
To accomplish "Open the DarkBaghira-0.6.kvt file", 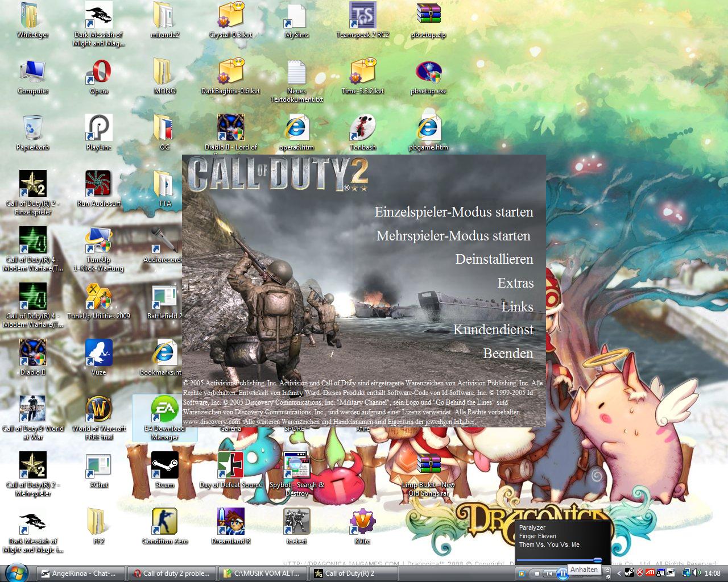I will pyautogui.click(x=230, y=77).
